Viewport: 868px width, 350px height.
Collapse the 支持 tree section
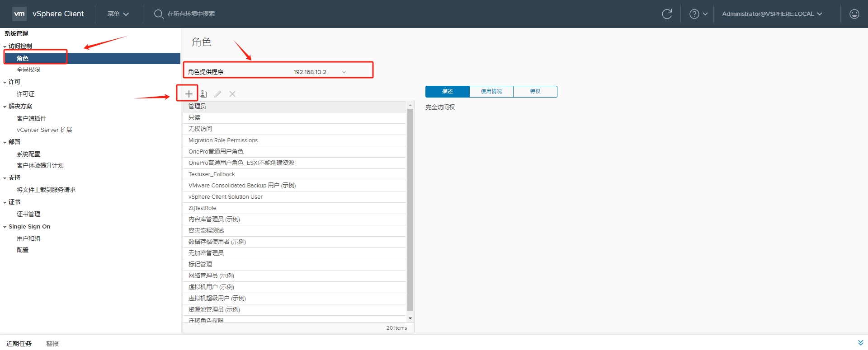pyautogui.click(x=5, y=178)
